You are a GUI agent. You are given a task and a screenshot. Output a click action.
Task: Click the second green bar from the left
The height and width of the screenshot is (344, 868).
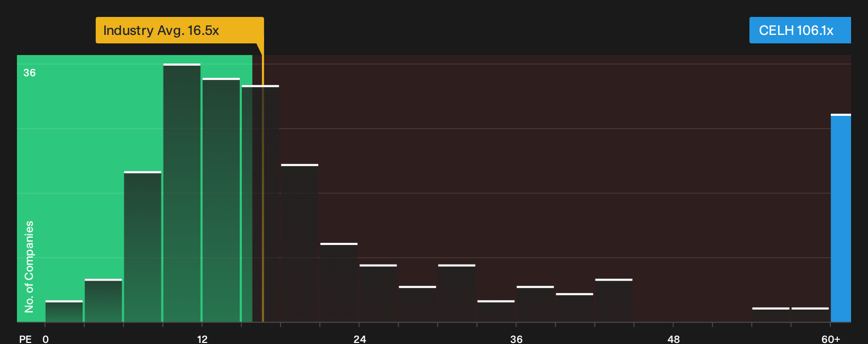(x=103, y=301)
